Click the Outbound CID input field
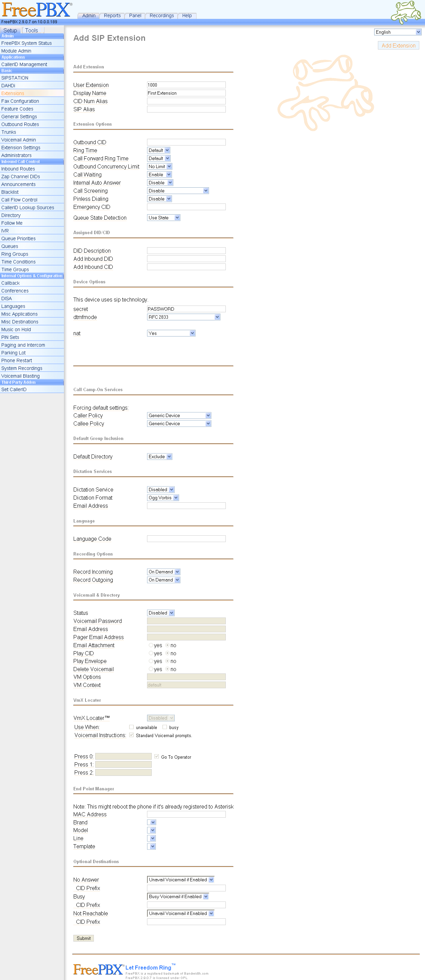The height and width of the screenshot is (980, 425). 186,142
